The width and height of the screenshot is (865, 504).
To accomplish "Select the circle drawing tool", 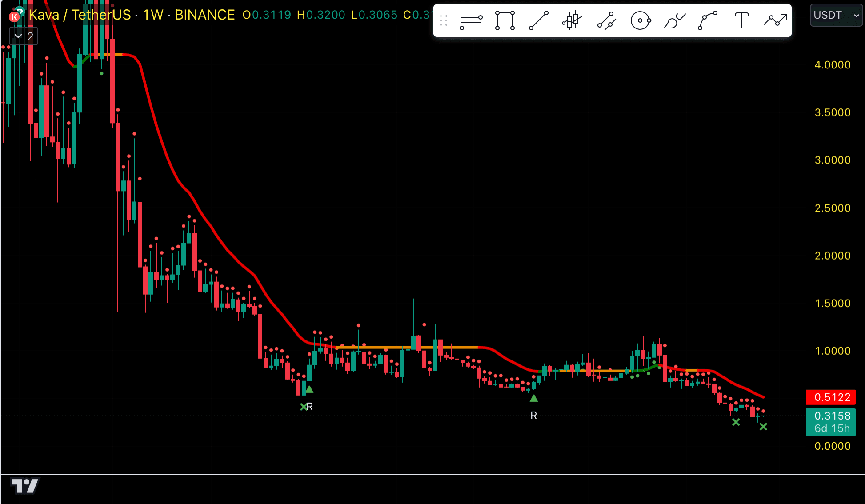I will [x=641, y=20].
